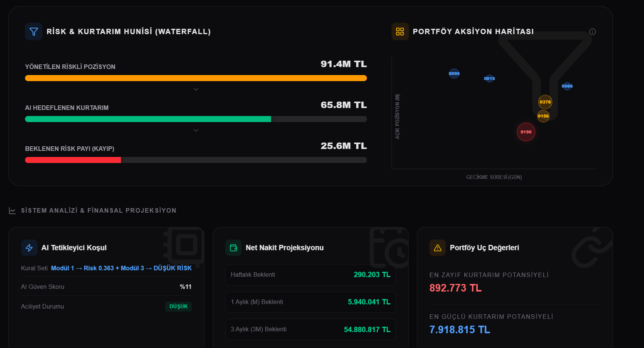Select the blue bubble 0095
This screenshot has width=644, height=348.
click(x=454, y=74)
